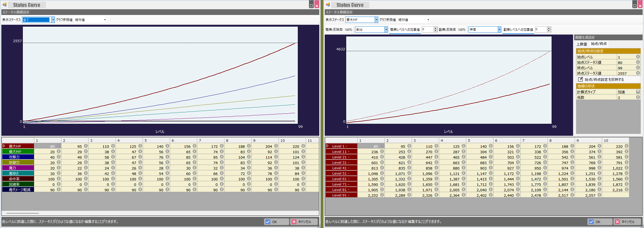Click the adjust icon next to 係数 value

coord(638,97)
